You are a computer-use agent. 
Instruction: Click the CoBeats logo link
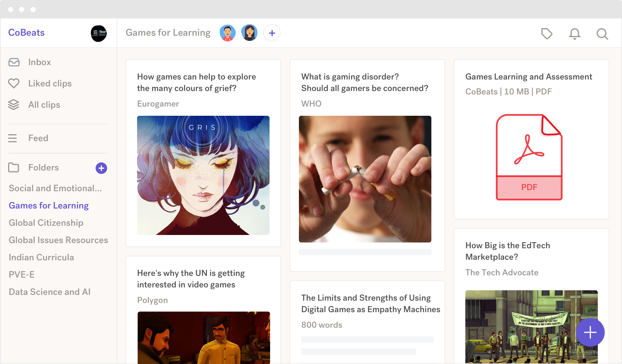tap(26, 33)
